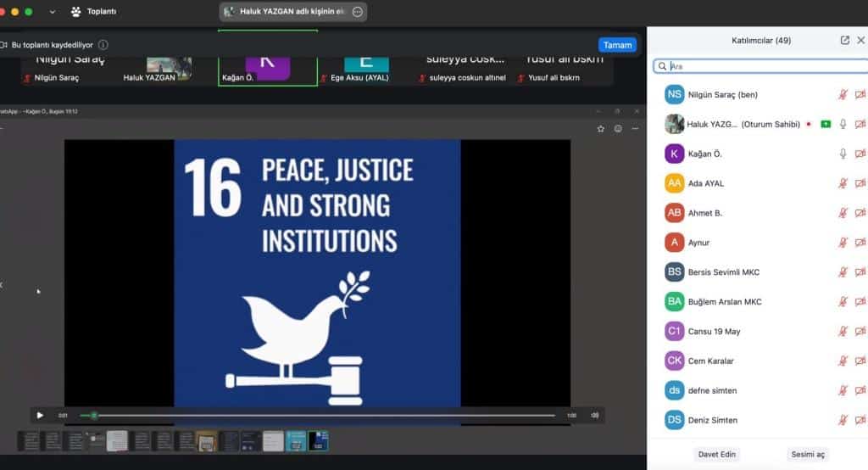Click the star icon in shared window

pyautogui.click(x=601, y=129)
